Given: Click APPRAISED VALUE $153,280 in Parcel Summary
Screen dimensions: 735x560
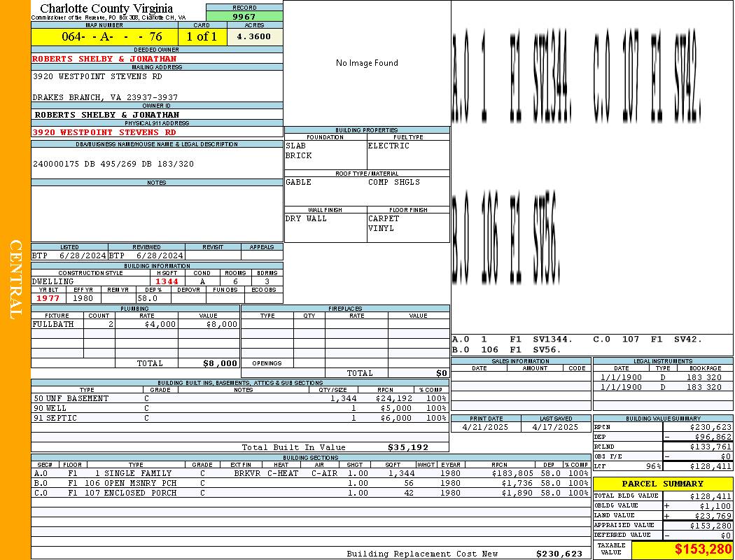Looking at the screenshot, I should click(710, 526).
